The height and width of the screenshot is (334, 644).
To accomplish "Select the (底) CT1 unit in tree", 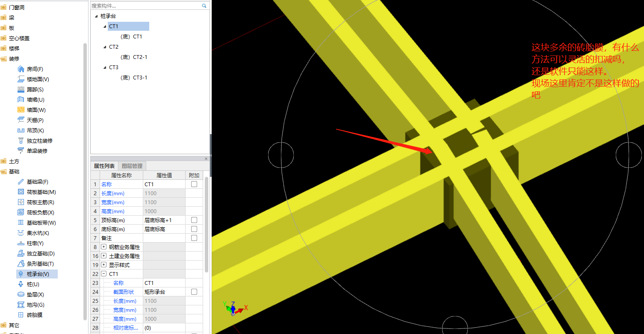I will point(131,37).
